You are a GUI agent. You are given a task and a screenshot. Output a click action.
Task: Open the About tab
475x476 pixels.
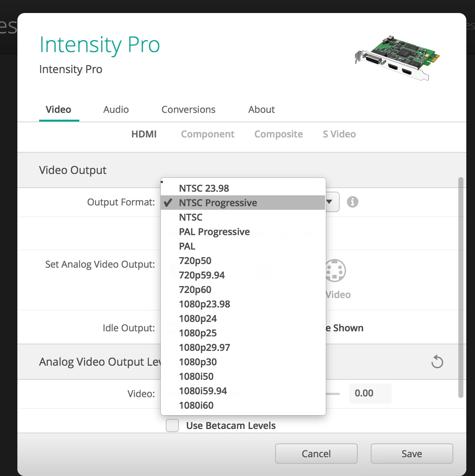point(261,110)
